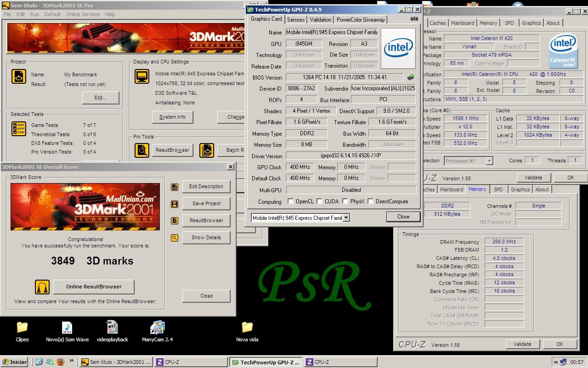Screen dimensions: 588x368
Task: Click the Messenger quick launch icon
Action: pos(50,362)
